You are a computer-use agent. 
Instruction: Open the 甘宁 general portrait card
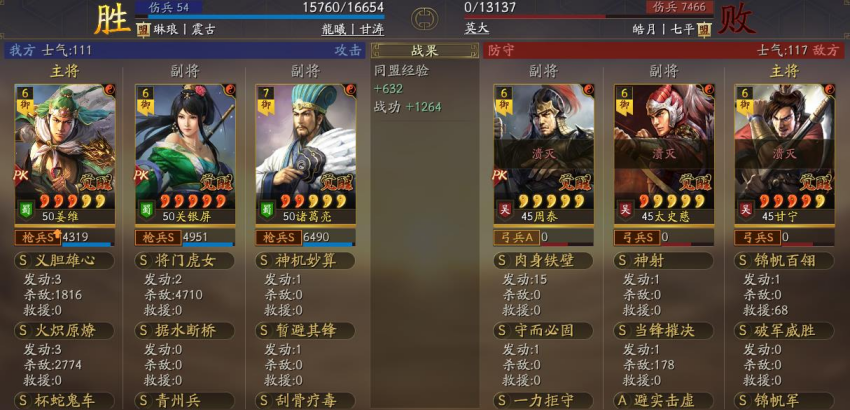click(x=784, y=154)
